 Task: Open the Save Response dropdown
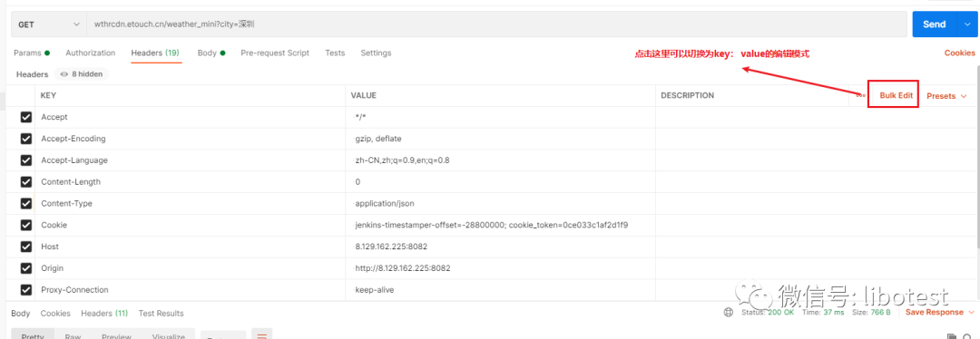(940, 312)
